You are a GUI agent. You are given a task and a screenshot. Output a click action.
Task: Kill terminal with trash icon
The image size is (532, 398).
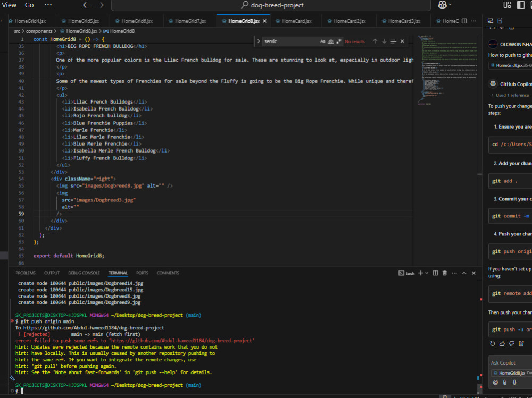tap(445, 273)
